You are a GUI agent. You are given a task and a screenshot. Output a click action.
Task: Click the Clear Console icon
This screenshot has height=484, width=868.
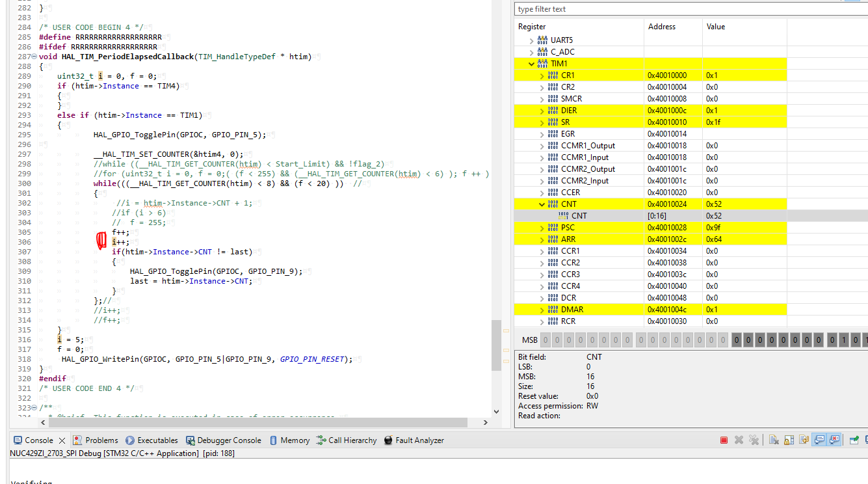point(774,440)
